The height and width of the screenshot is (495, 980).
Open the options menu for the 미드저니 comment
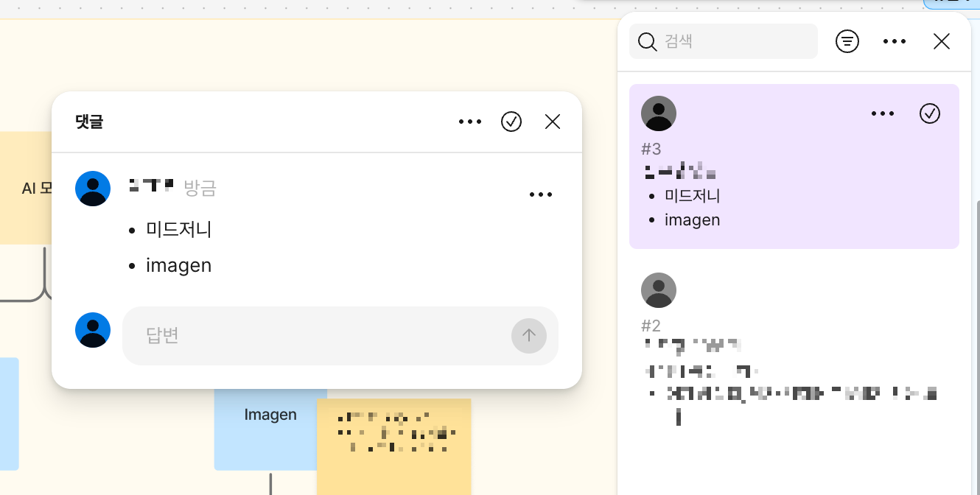pyautogui.click(x=542, y=194)
